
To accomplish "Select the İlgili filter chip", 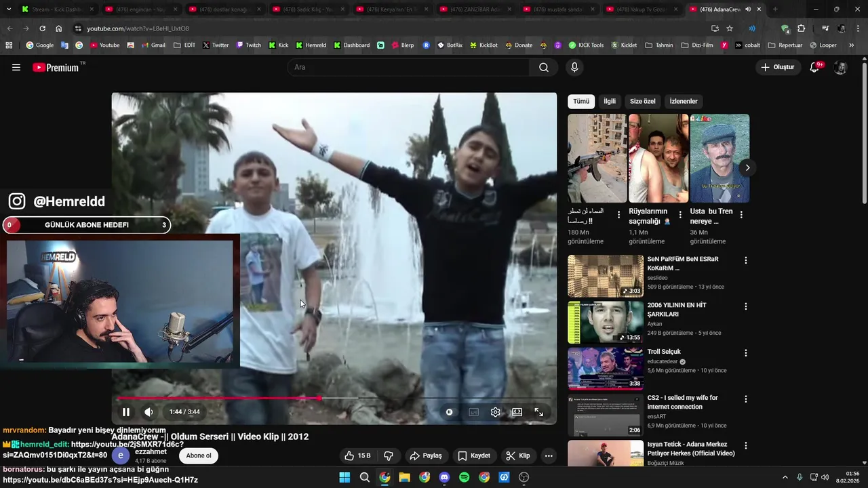I will [610, 101].
